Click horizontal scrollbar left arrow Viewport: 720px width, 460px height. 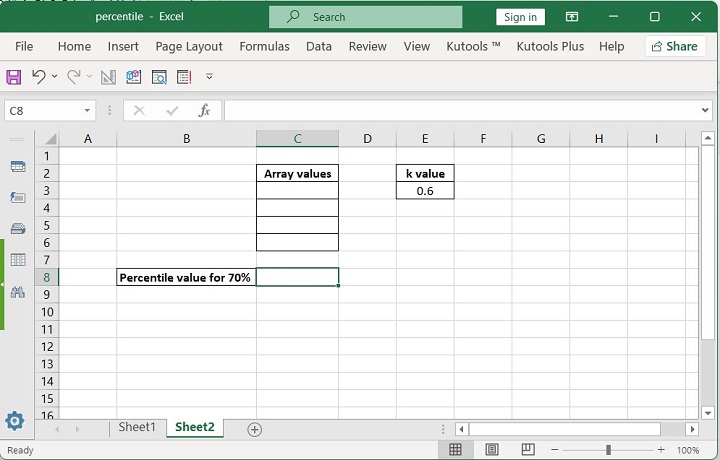click(x=461, y=429)
